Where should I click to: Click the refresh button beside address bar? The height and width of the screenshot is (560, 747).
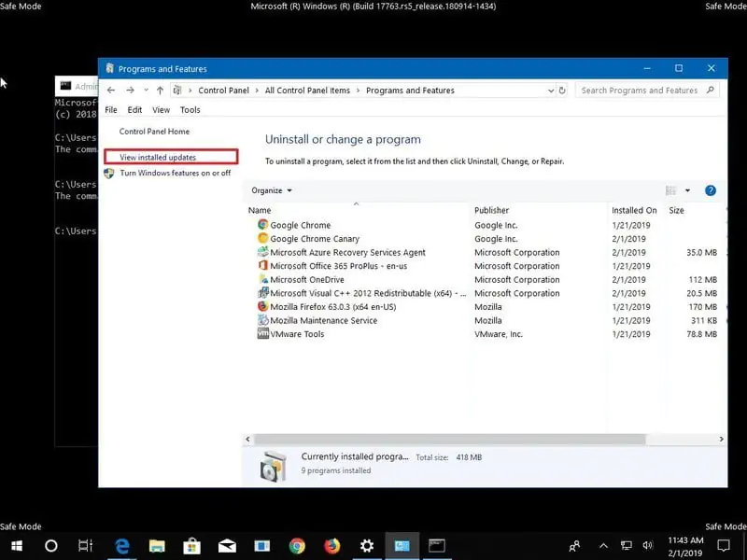562,91
